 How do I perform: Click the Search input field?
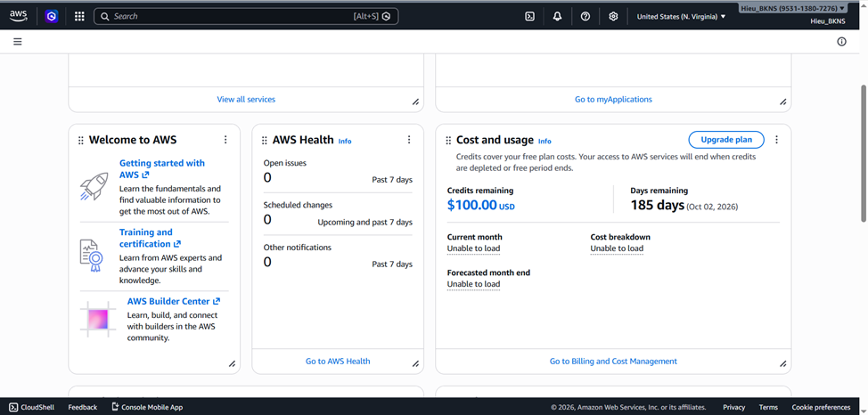pyautogui.click(x=246, y=17)
